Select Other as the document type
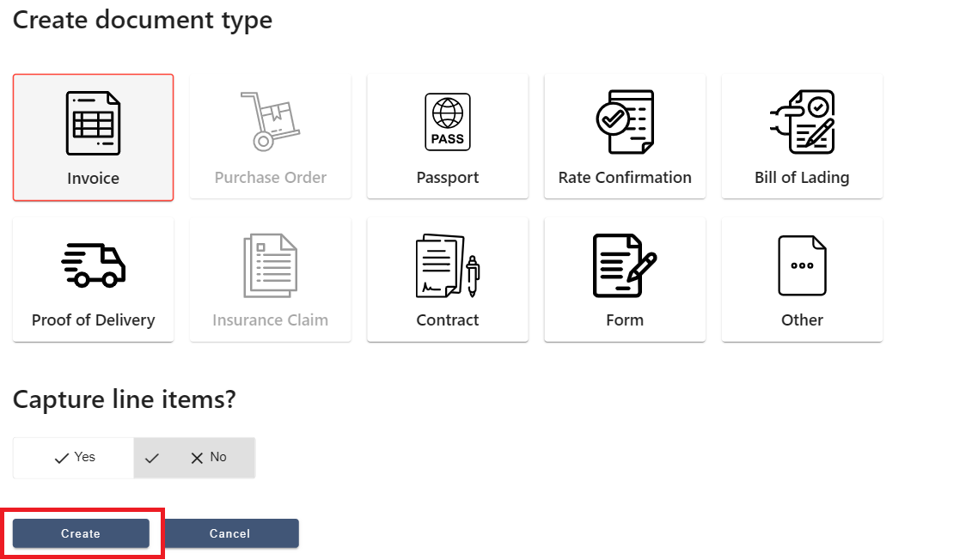This screenshot has height=560, width=972. 801,279
